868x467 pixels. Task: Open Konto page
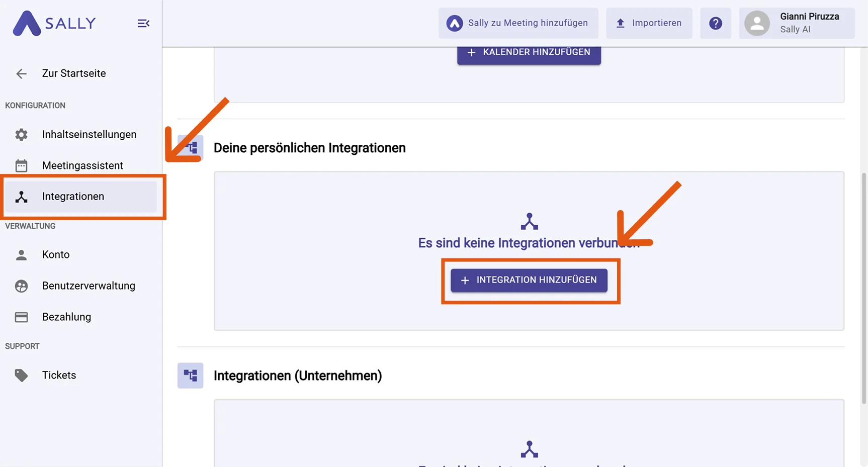pyautogui.click(x=56, y=254)
